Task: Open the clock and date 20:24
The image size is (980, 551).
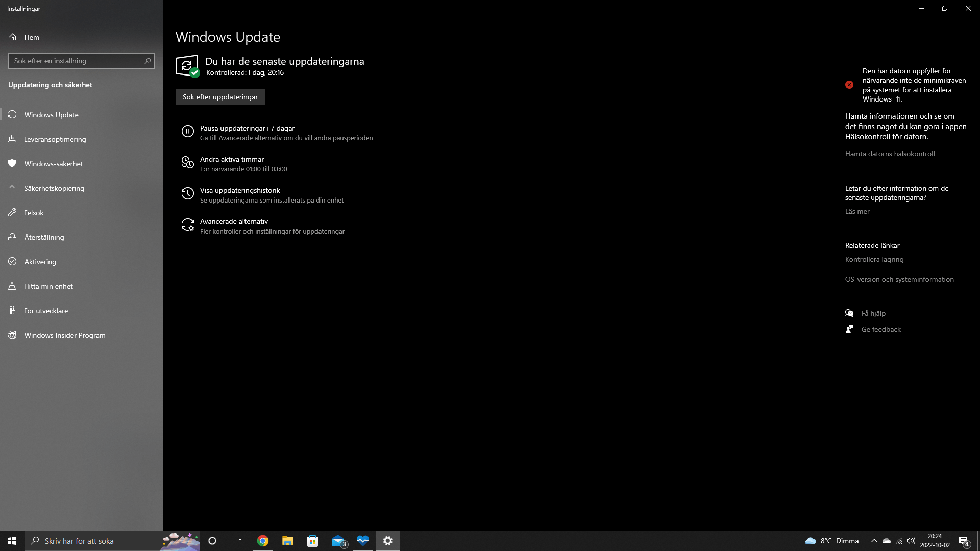Action: (935, 541)
